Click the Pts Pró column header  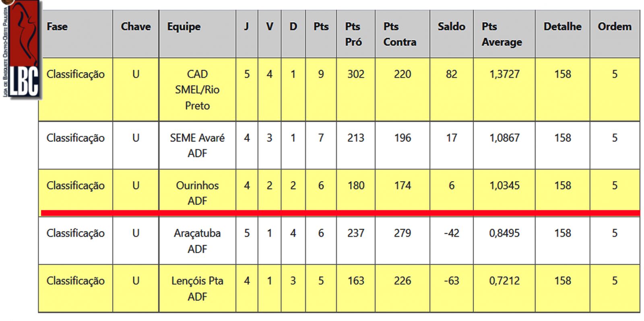pyautogui.click(x=353, y=34)
